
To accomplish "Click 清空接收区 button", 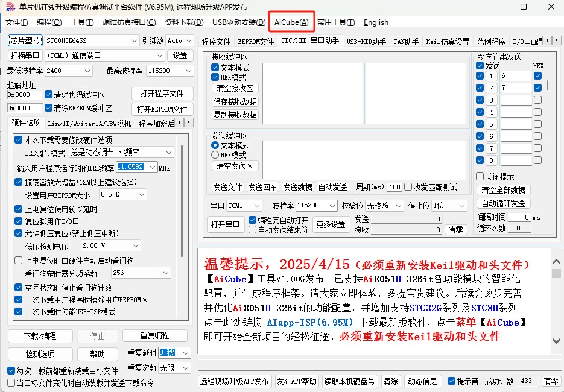I will click(235, 88).
